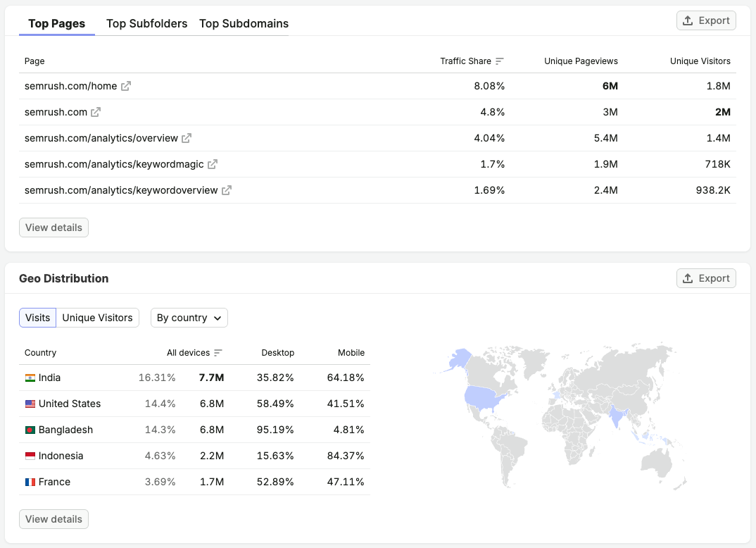View details under Geo Distribution table
Screen dimensions: 756x548
click(53, 519)
